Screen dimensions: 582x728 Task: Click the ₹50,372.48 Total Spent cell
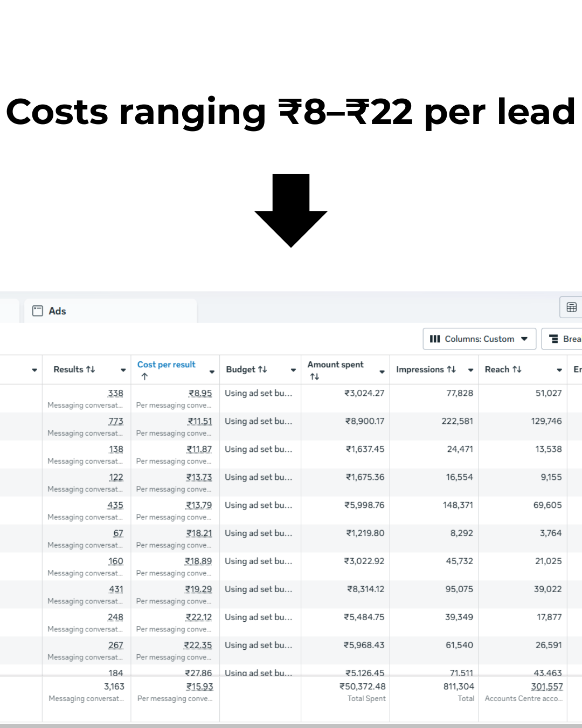362,686
